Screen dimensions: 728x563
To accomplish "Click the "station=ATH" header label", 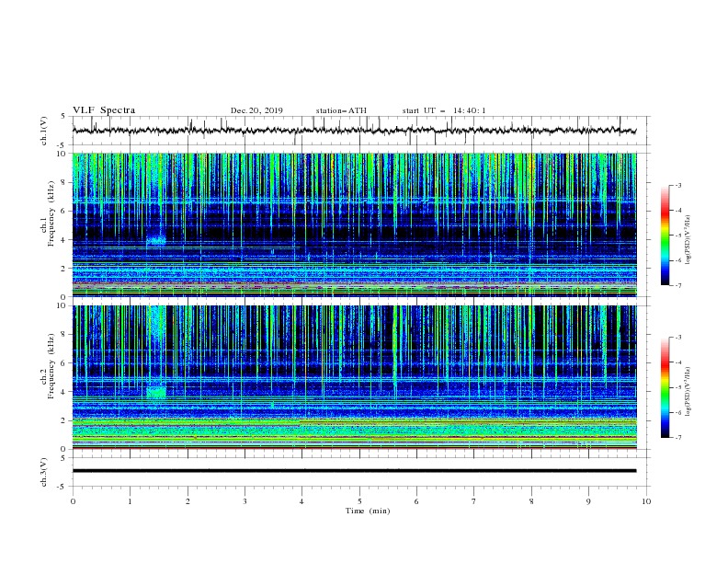I will point(341,110).
